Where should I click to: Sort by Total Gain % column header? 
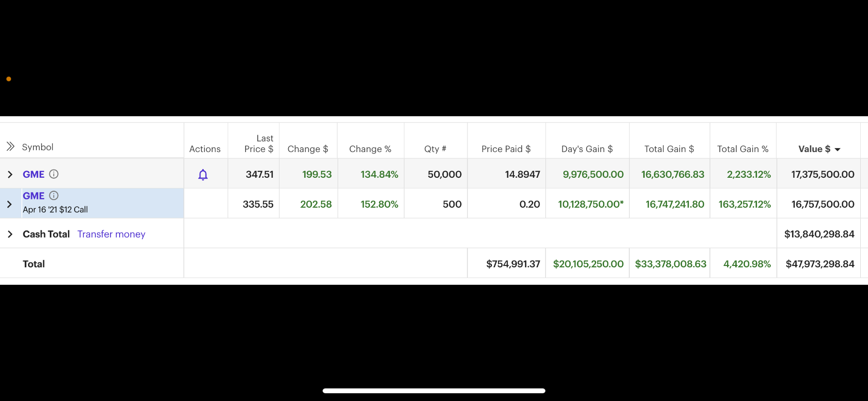[x=743, y=149]
